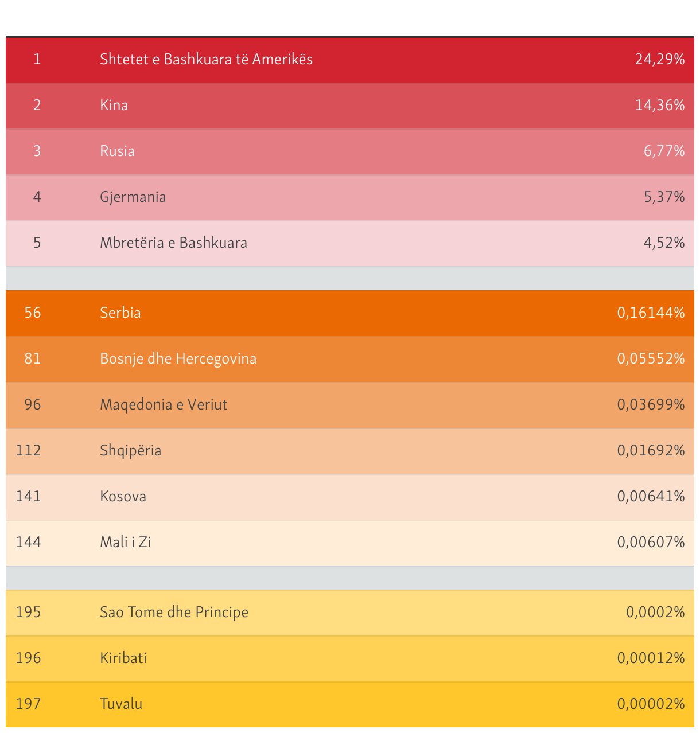700x733 pixels.
Task: Select the 0,00641% Kosova percentage
Action: (651, 496)
